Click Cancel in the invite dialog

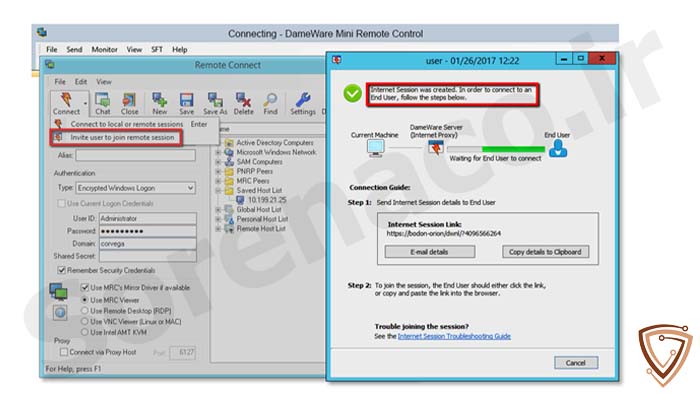pos(576,363)
